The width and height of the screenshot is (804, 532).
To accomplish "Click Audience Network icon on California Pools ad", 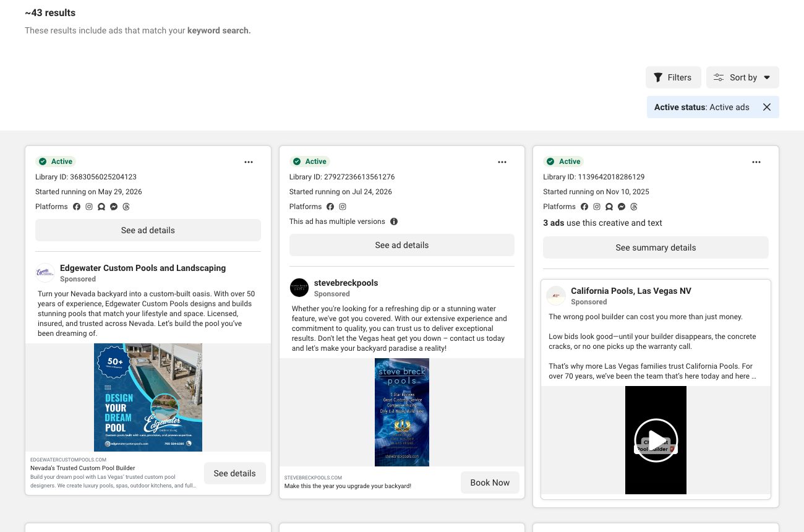I will coord(609,207).
